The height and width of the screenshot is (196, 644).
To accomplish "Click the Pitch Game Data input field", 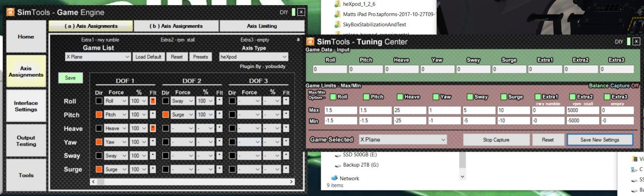I will 365,69.
